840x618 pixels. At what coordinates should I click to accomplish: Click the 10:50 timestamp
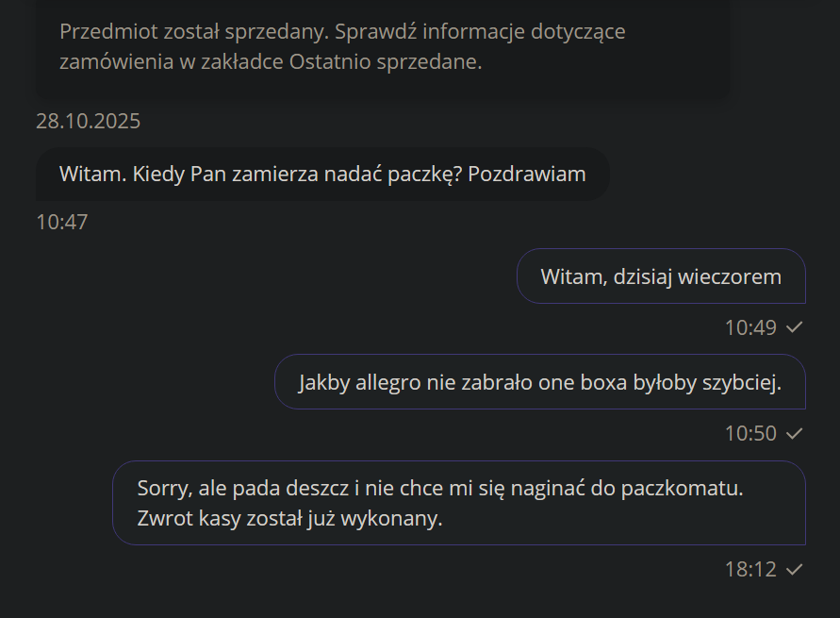[750, 433]
